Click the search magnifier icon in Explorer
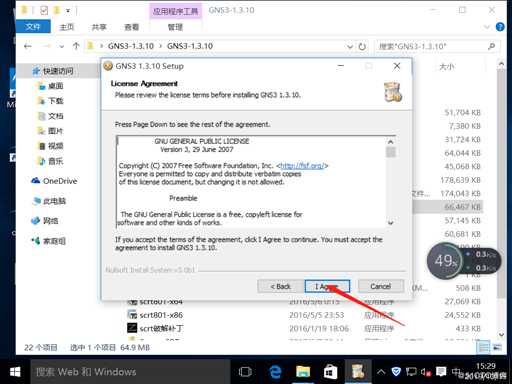512x384 pixels. pos(492,46)
